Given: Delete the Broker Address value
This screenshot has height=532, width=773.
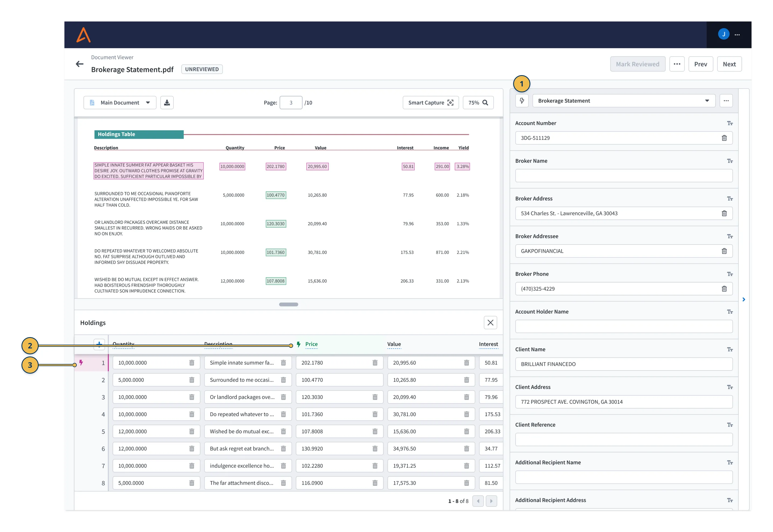Looking at the screenshot, I should click(x=724, y=213).
